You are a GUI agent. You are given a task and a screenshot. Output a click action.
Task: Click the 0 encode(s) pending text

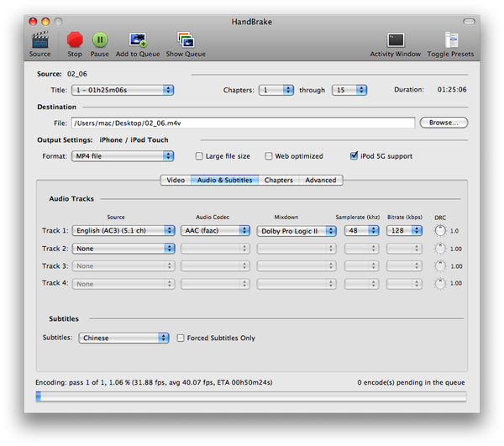411,382
